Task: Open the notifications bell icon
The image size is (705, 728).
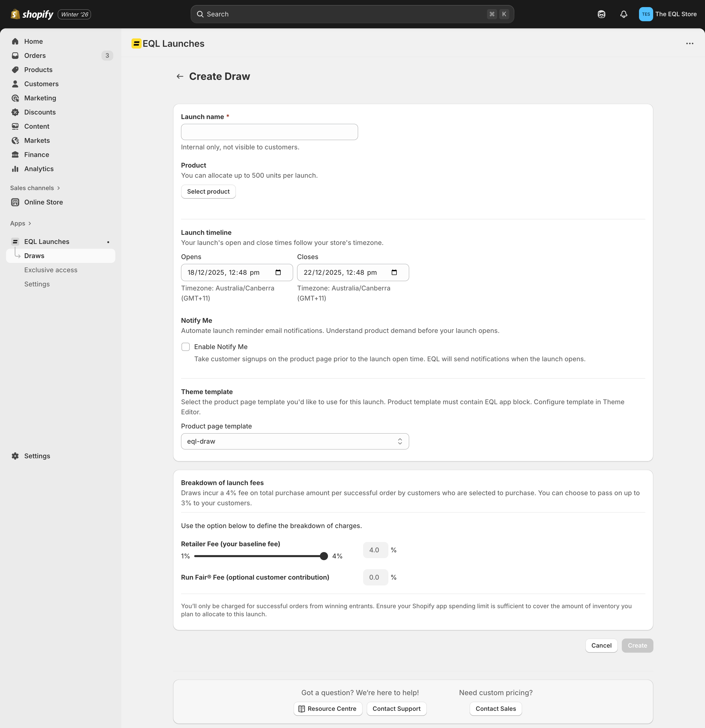Action: click(624, 14)
